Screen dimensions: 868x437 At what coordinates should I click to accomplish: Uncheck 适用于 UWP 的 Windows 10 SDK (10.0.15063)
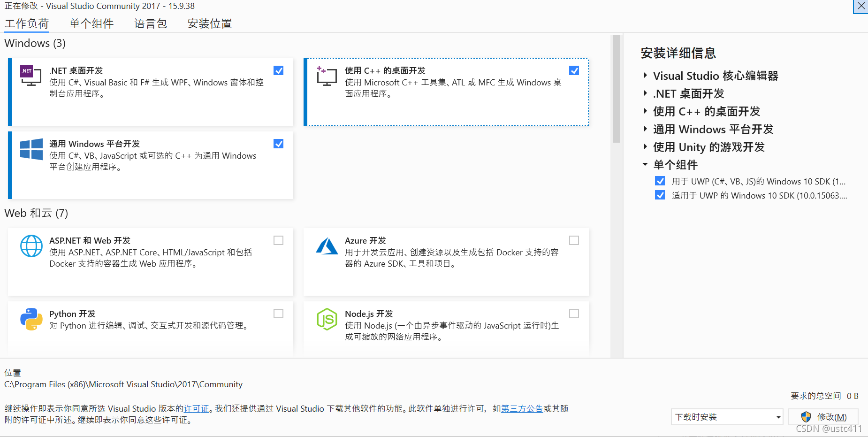coord(660,195)
